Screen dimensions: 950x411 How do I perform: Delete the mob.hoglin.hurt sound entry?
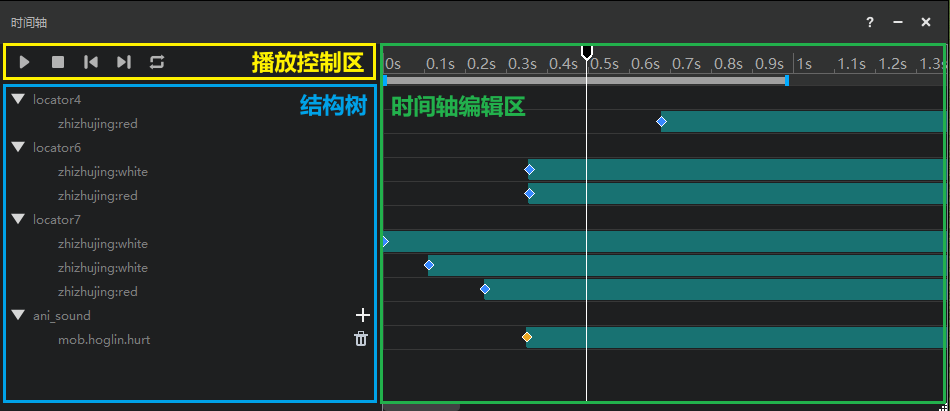coord(361,339)
